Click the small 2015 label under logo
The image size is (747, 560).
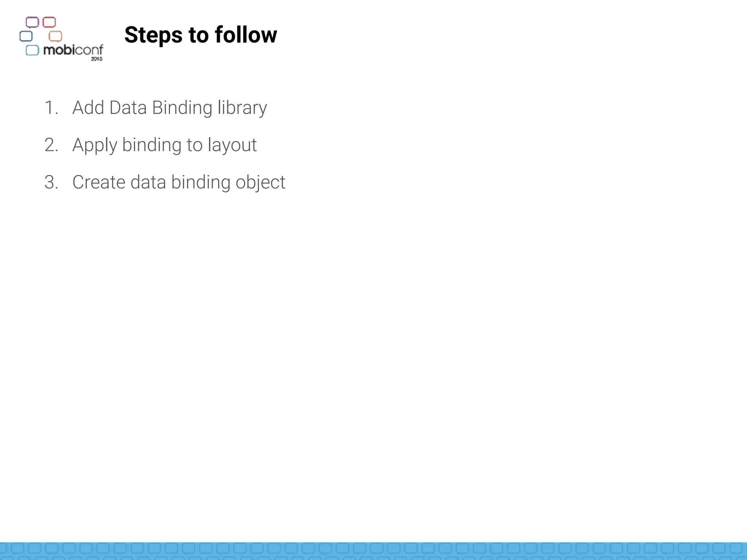coord(97,59)
